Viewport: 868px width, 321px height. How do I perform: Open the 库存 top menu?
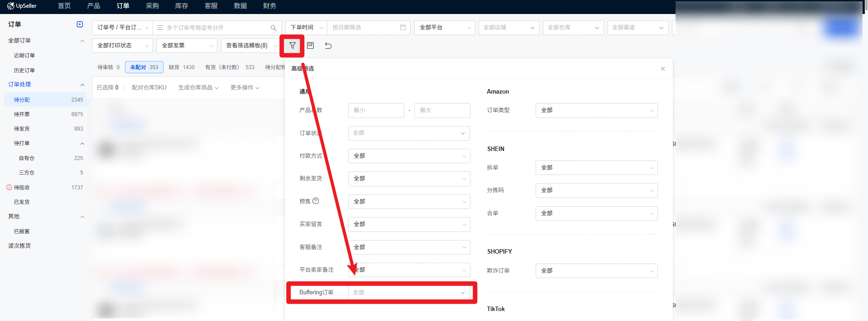182,6
